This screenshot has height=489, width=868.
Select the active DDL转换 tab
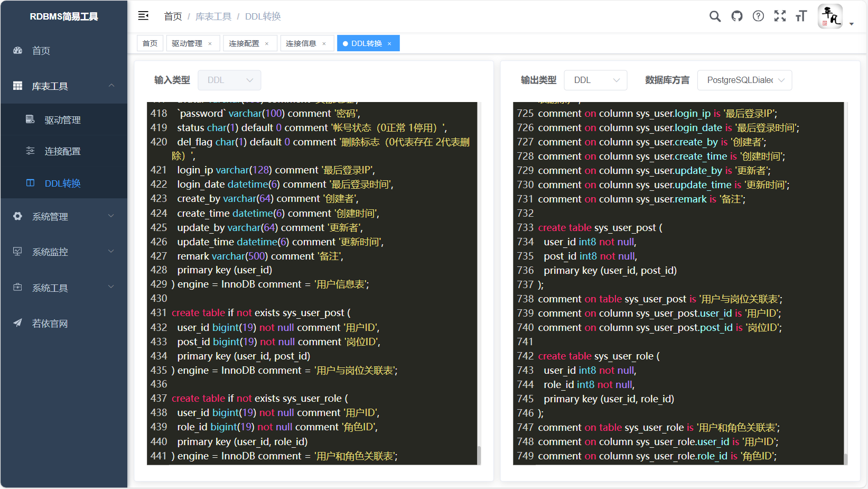coord(368,43)
